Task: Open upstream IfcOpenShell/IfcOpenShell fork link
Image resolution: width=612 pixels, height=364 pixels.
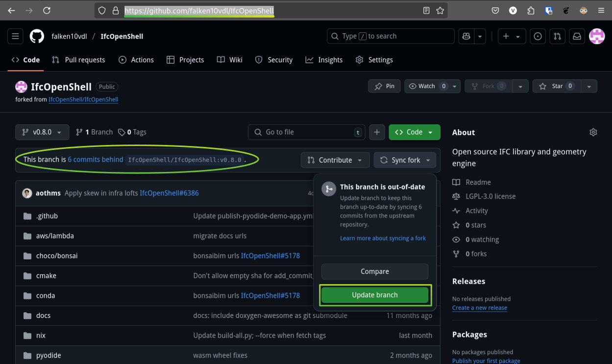Action: click(x=83, y=99)
